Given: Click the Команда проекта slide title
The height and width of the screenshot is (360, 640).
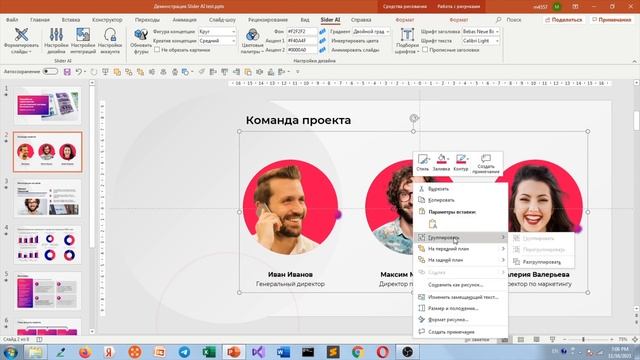Looking at the screenshot, I should pyautogui.click(x=298, y=120).
